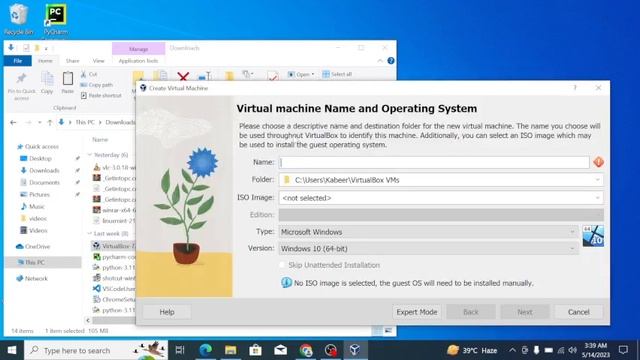
Task: Open the Application Tools tab in Explorer
Action: coord(138,61)
